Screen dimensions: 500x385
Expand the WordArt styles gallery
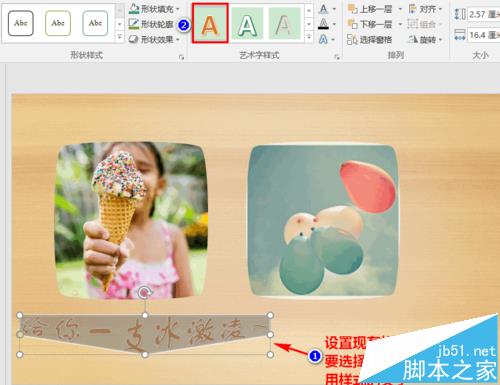[309, 37]
